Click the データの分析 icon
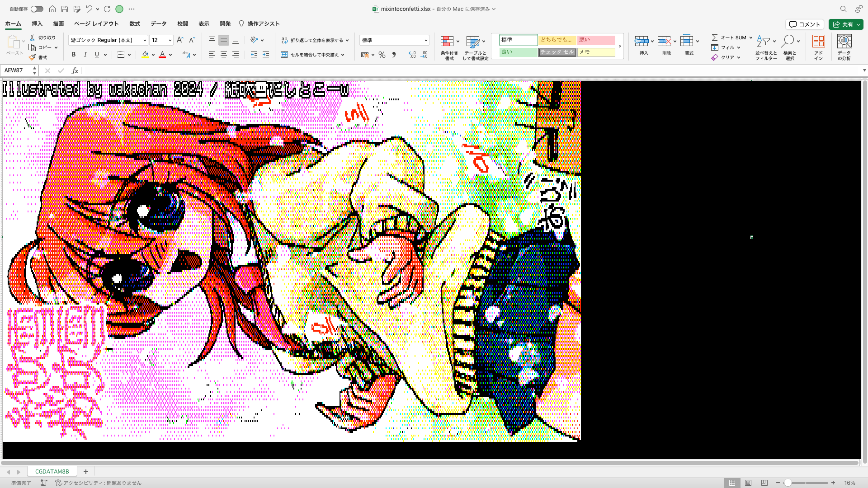 pos(844,42)
